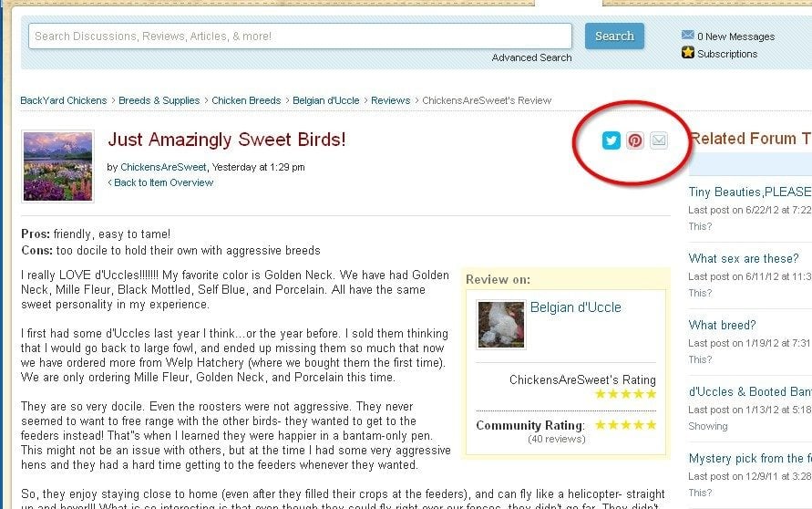Share review via Twitter icon
This screenshot has height=509, width=812.
coord(612,140)
